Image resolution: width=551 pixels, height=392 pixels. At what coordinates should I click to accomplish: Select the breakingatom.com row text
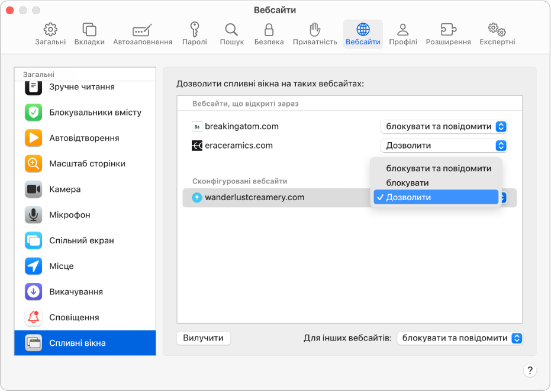pyautogui.click(x=241, y=127)
